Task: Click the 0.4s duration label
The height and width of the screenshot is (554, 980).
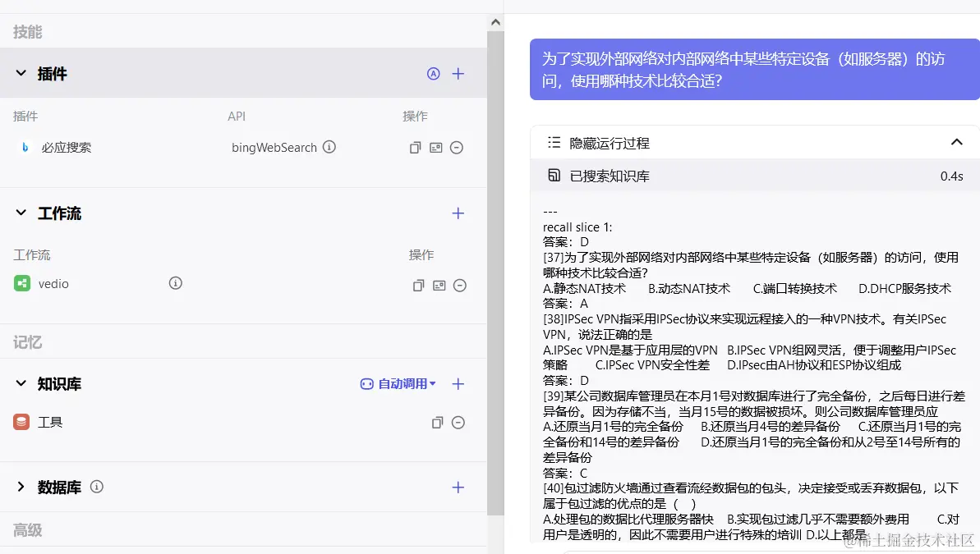Action: pos(951,176)
